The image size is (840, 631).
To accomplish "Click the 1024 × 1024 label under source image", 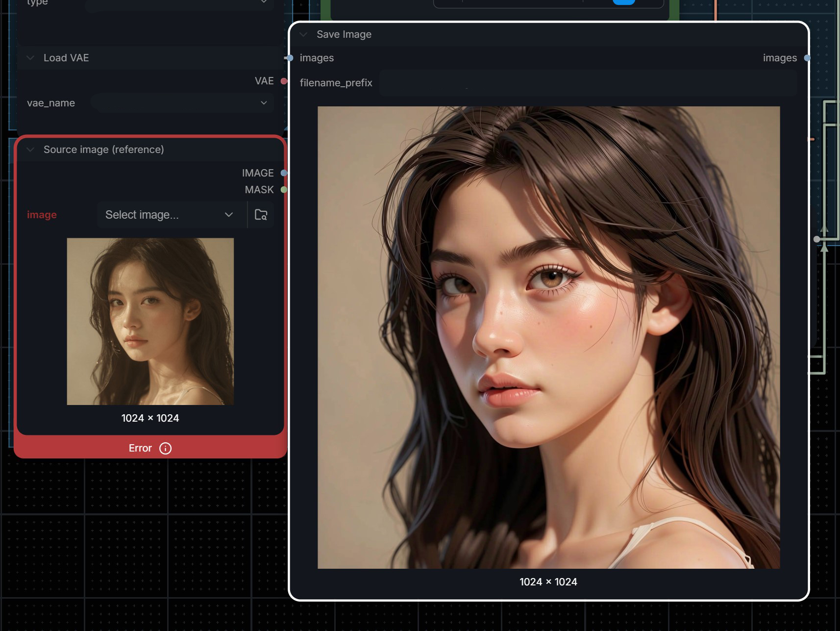I will tap(150, 418).
